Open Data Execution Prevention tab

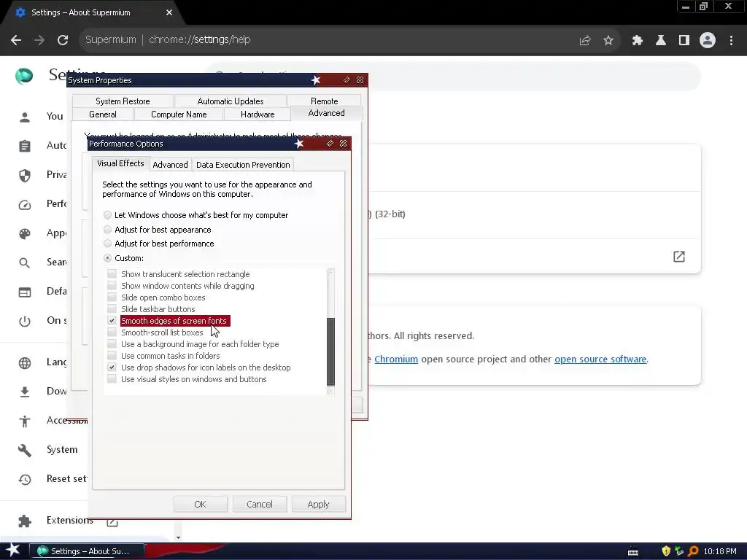pyautogui.click(x=243, y=165)
